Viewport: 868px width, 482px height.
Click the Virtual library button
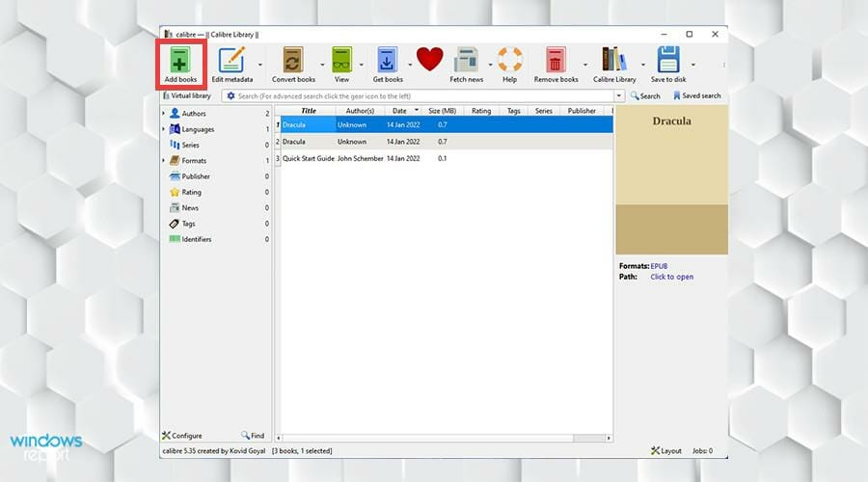187,95
